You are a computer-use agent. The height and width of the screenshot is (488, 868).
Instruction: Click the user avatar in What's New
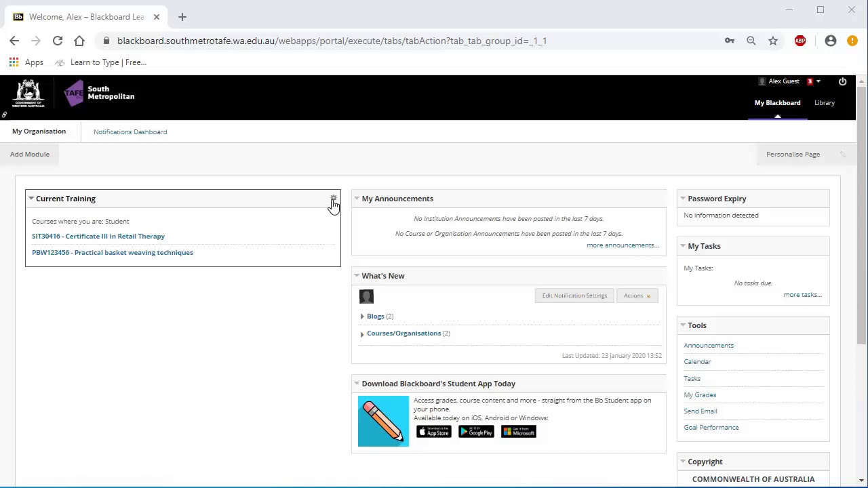tap(366, 296)
